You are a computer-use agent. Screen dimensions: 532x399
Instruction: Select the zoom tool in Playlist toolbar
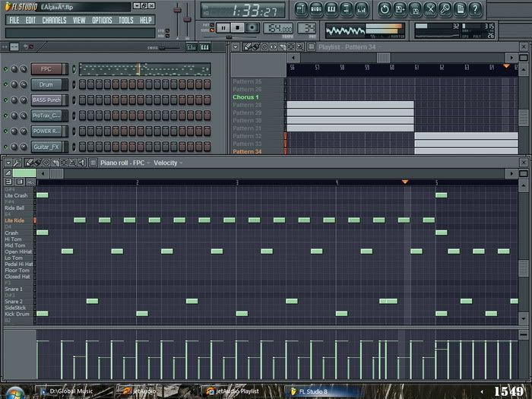click(300, 47)
